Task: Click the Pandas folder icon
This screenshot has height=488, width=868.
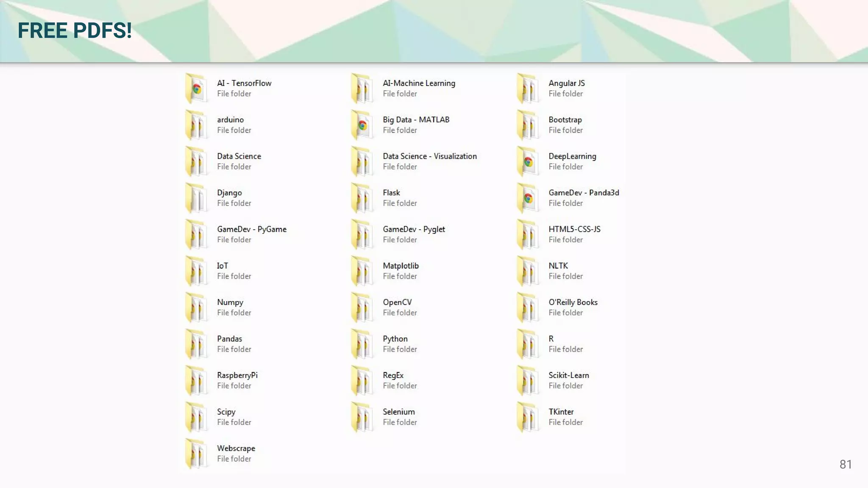Action: coord(197,344)
